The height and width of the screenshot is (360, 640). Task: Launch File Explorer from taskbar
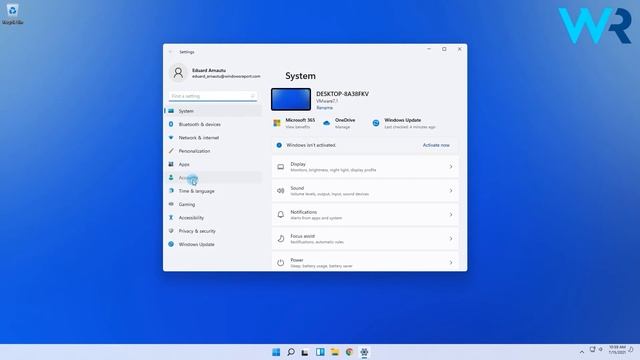pyautogui.click(x=335, y=352)
